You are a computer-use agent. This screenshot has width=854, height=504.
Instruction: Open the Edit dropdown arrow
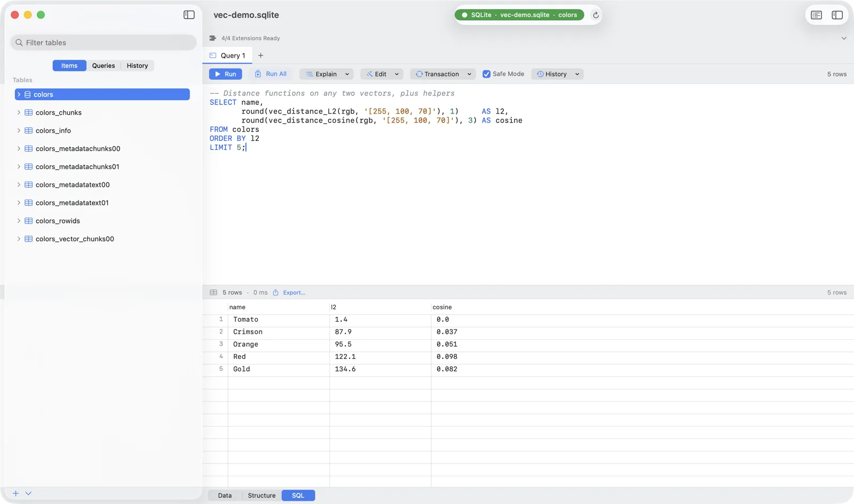pyautogui.click(x=397, y=74)
